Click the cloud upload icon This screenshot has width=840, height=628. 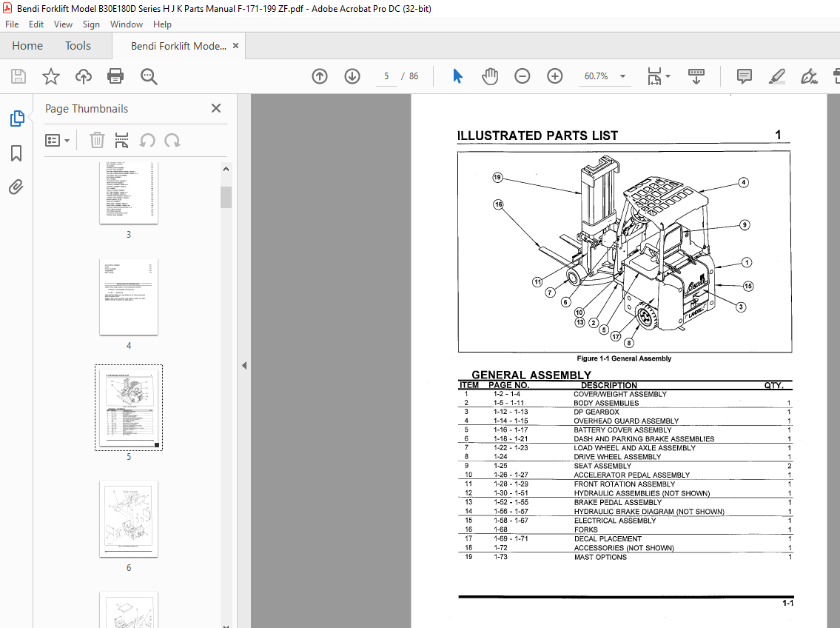click(83, 76)
